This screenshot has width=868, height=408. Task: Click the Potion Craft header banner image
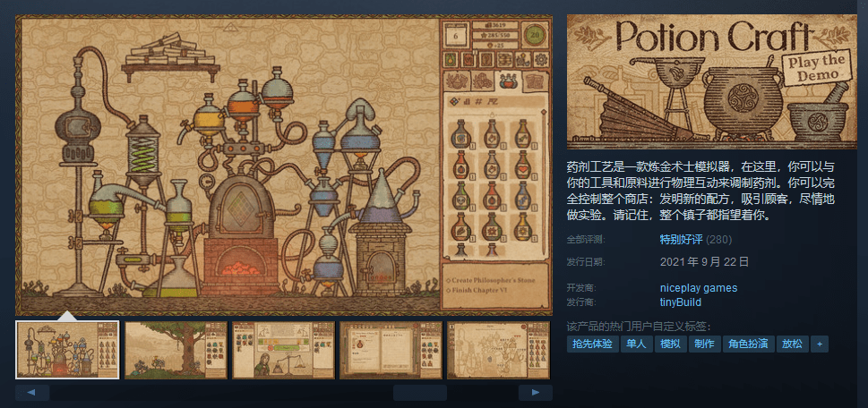[x=712, y=81]
